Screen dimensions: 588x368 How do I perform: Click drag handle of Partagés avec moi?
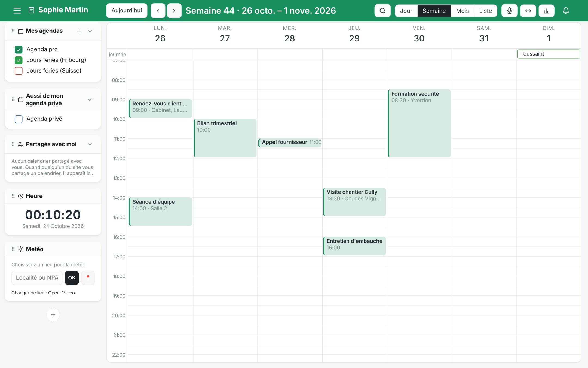click(13, 144)
